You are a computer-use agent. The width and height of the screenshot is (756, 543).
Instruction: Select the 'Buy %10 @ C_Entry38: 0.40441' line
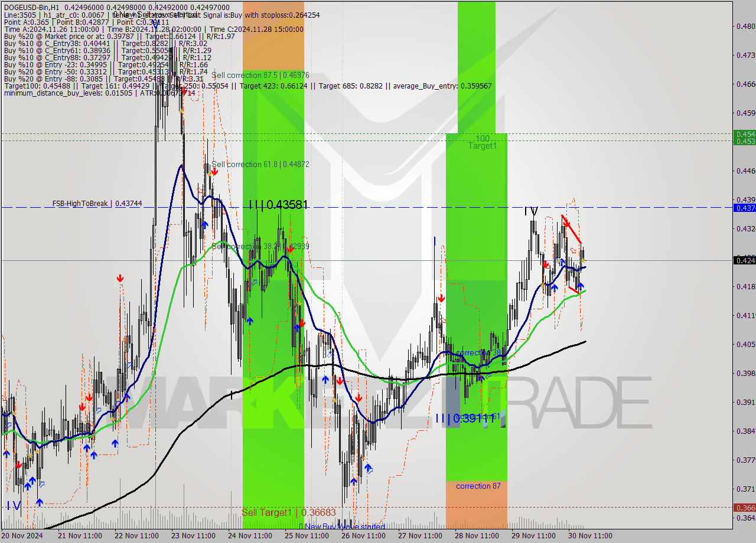click(105, 44)
